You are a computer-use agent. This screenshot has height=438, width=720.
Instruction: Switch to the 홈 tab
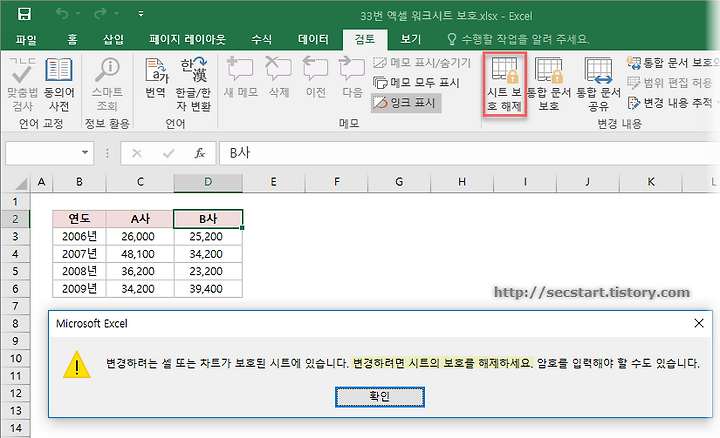point(72,40)
